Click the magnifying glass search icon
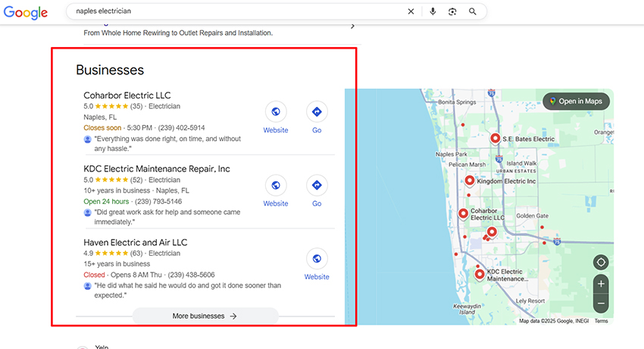 coord(473,11)
